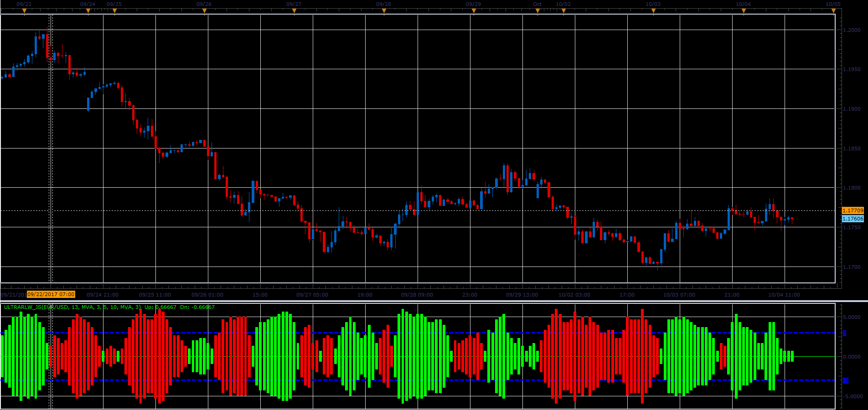Click the 09/27 05:00 time axis label
Viewport: 868px width, 410px height.
point(312,295)
